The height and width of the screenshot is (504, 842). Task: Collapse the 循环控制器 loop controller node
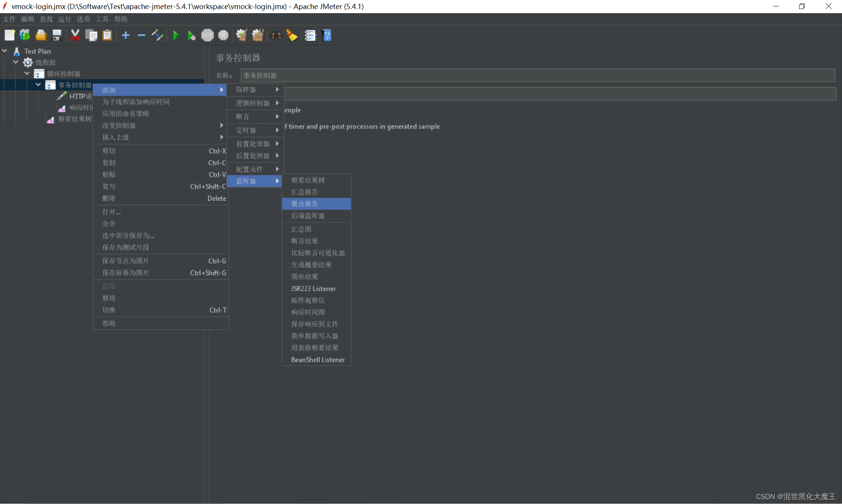(x=27, y=73)
